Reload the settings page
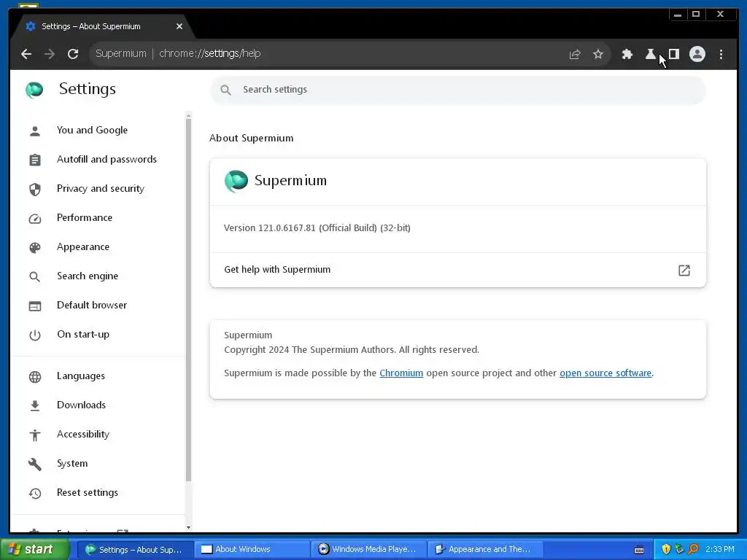This screenshot has height=560, width=747. point(73,54)
